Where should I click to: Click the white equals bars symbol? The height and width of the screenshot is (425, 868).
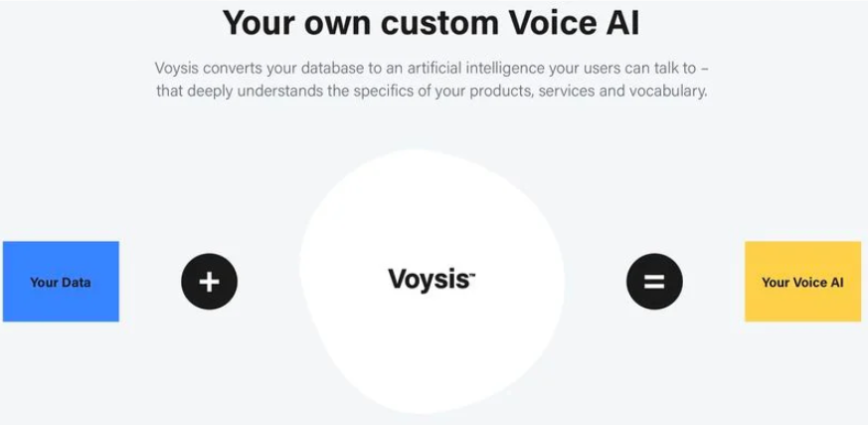(654, 282)
